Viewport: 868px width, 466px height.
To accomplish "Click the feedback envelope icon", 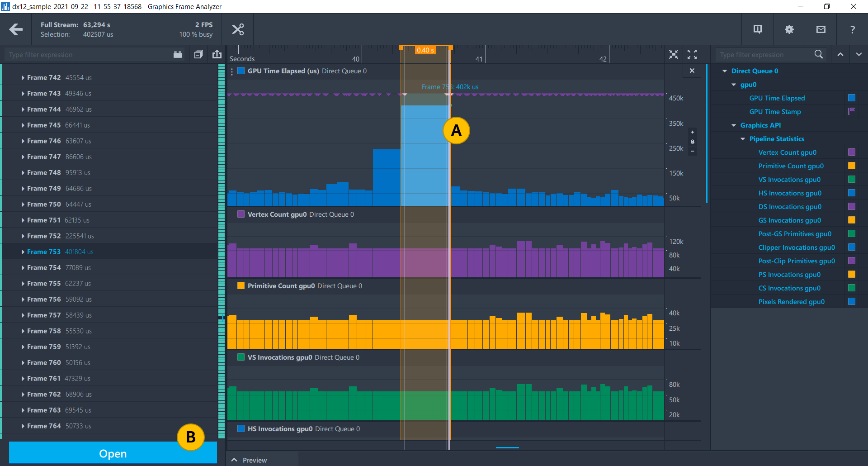I will tap(821, 29).
